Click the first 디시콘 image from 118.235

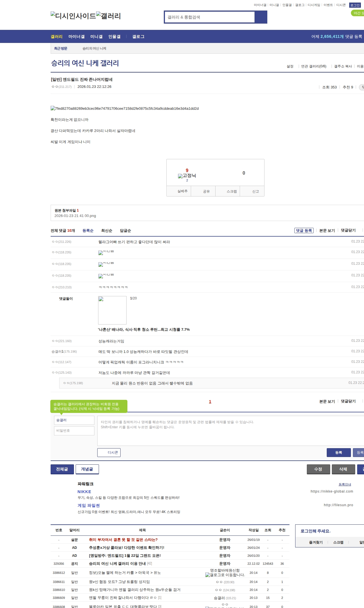coord(106,252)
